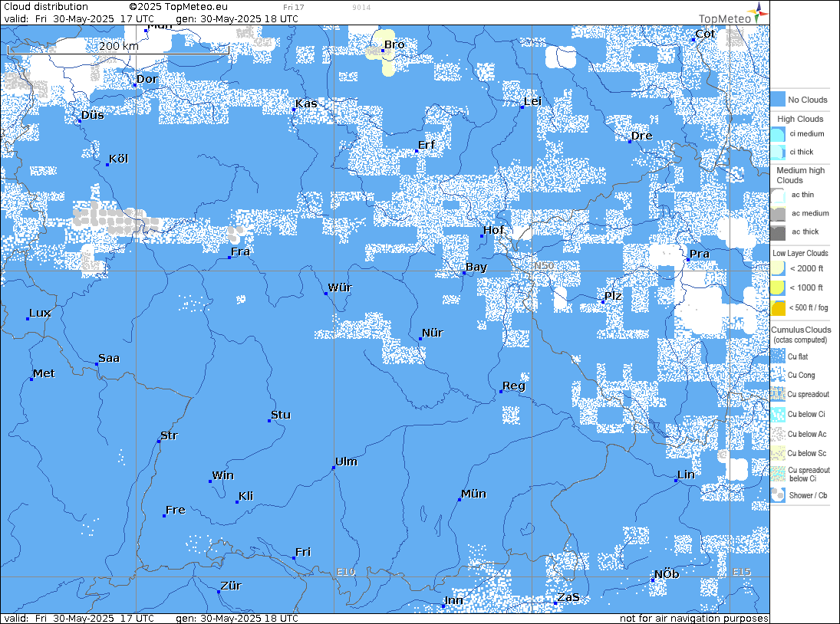Screen dimensions: 840x624
Task: Click the Saa city label
Action: point(109,358)
